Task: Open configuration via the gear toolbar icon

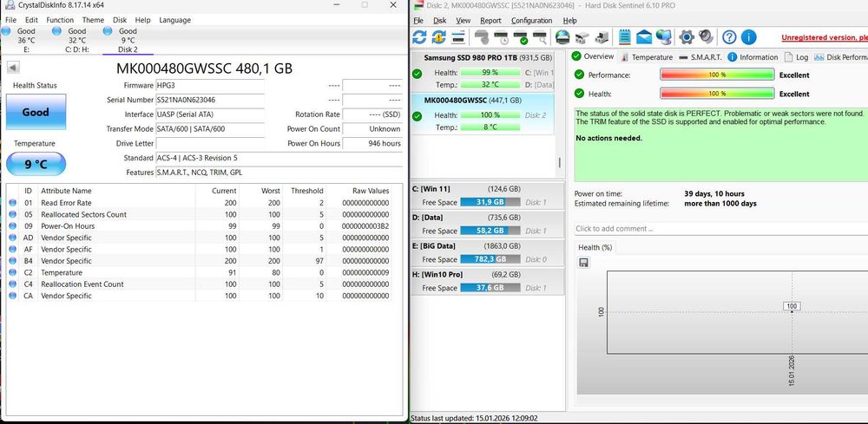Action: tap(687, 37)
